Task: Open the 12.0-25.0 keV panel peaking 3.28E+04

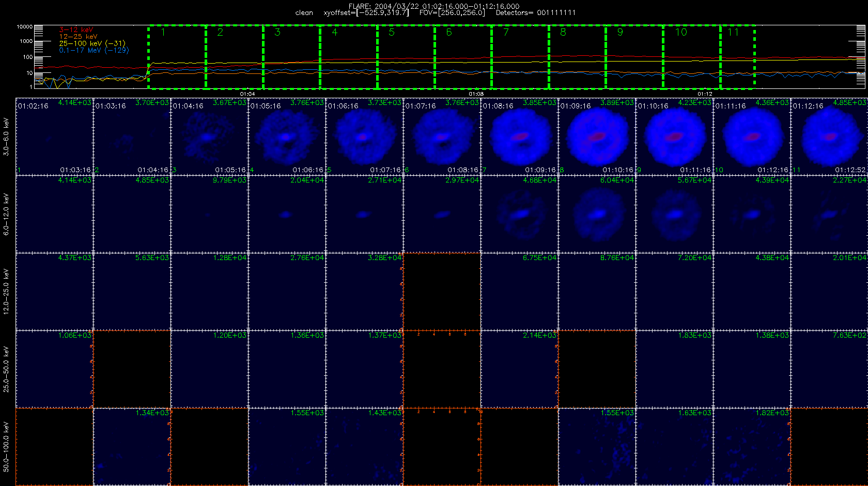Action: click(364, 292)
